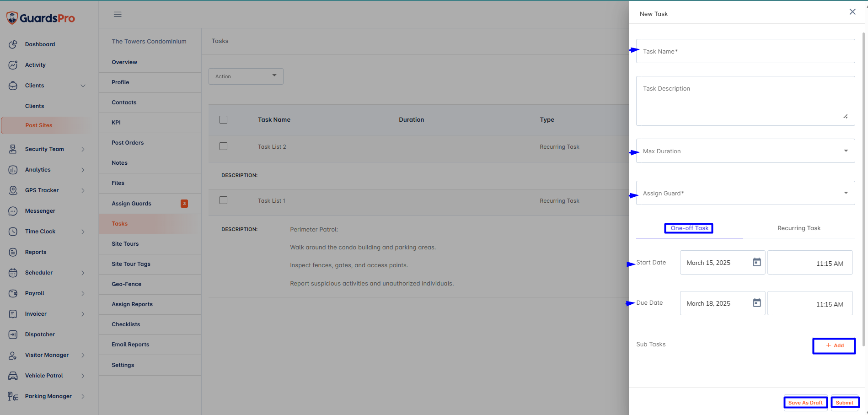Open Site Tours in the site menu
868x415 pixels.
coord(125,244)
